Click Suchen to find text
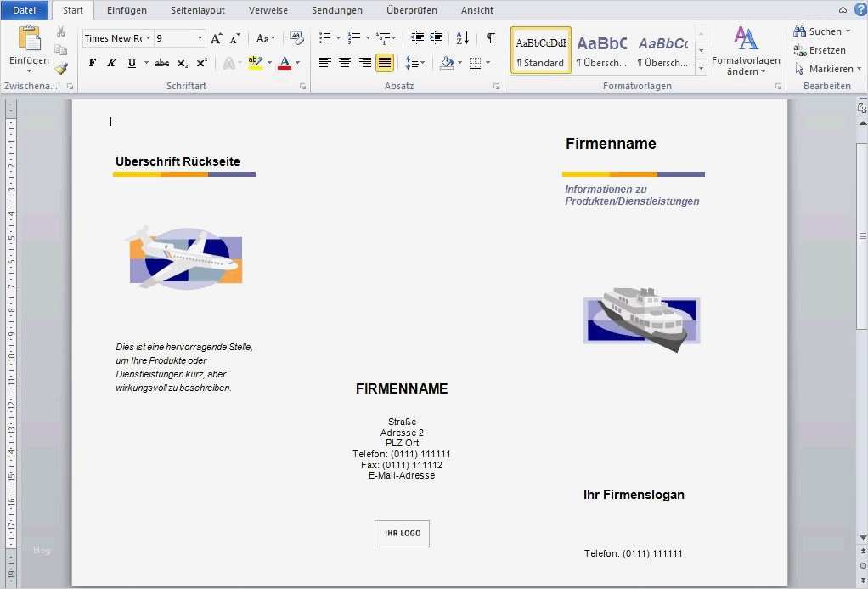This screenshot has height=589, width=868. (x=823, y=31)
